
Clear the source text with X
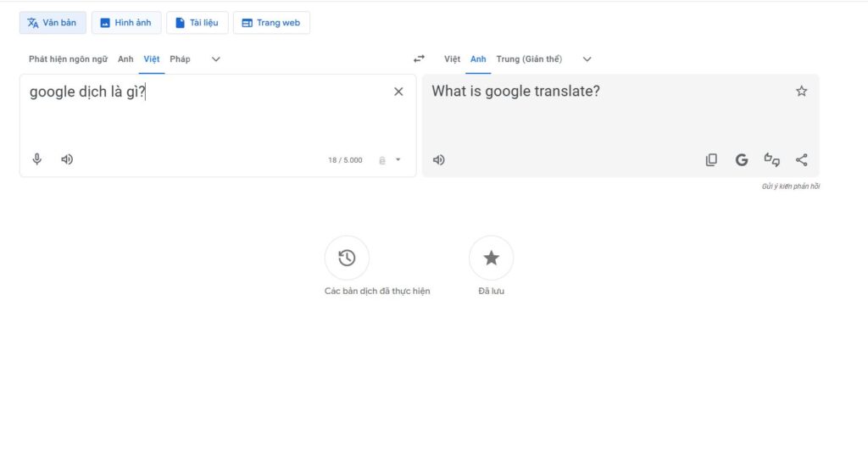pyautogui.click(x=398, y=92)
